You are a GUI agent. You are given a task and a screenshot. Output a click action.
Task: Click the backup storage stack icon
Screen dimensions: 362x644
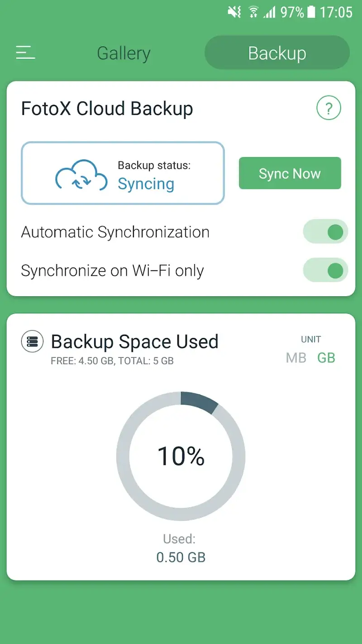pyautogui.click(x=32, y=341)
